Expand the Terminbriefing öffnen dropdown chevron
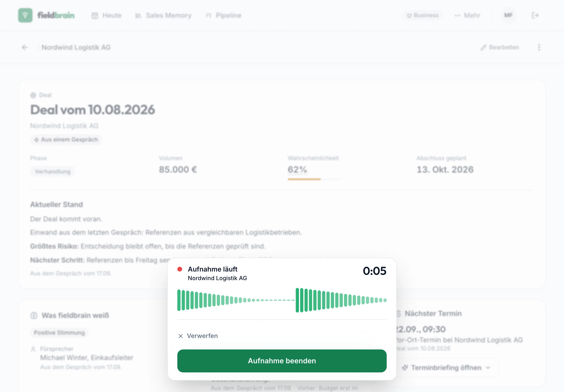The height and width of the screenshot is (392, 564). tap(488, 368)
